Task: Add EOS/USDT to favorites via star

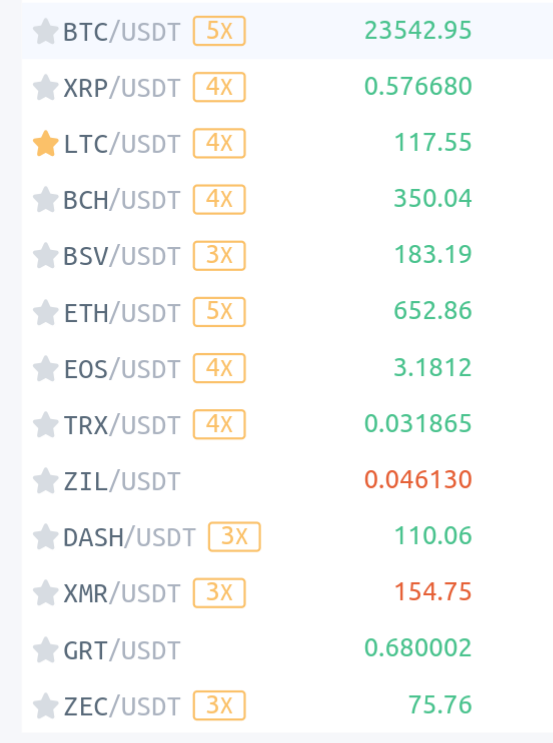Action: 45,368
